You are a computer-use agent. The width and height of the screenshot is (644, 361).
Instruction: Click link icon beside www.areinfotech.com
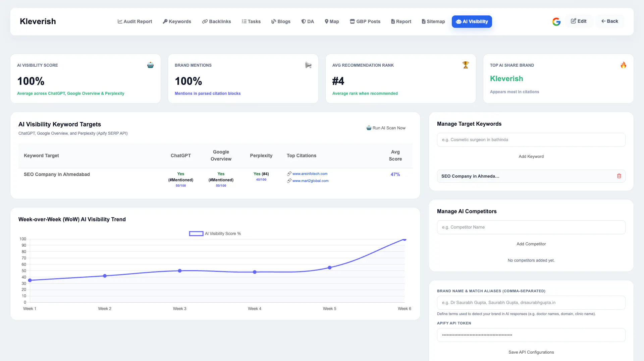click(289, 174)
